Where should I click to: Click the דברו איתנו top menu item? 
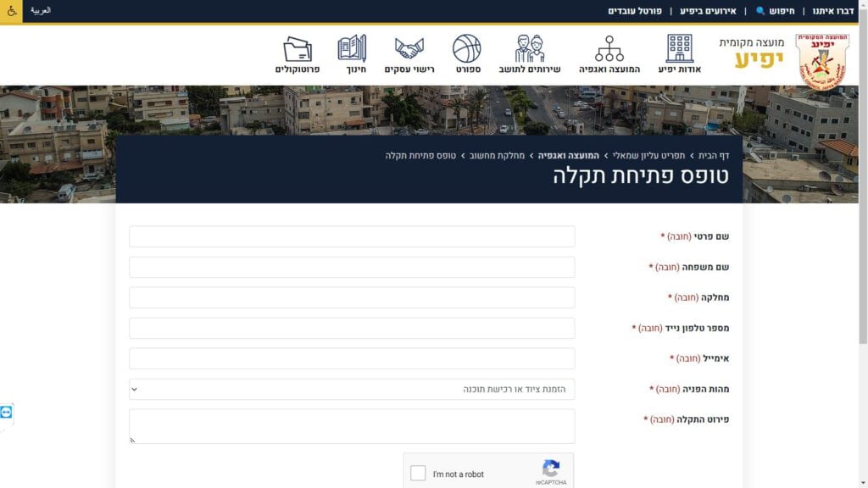coord(832,11)
